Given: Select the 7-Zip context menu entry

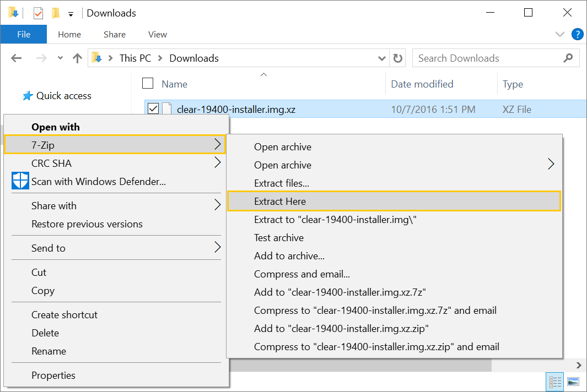Looking at the screenshot, I should (115, 144).
